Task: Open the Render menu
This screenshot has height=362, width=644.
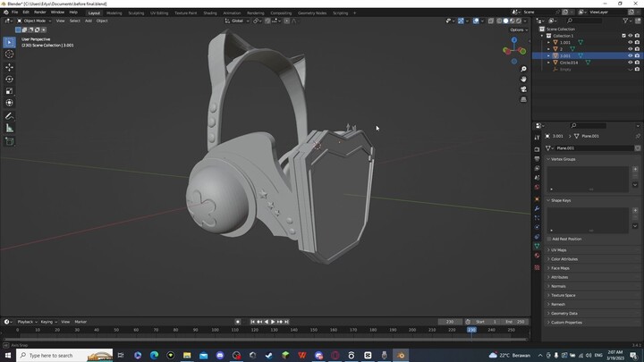Action: [40, 13]
